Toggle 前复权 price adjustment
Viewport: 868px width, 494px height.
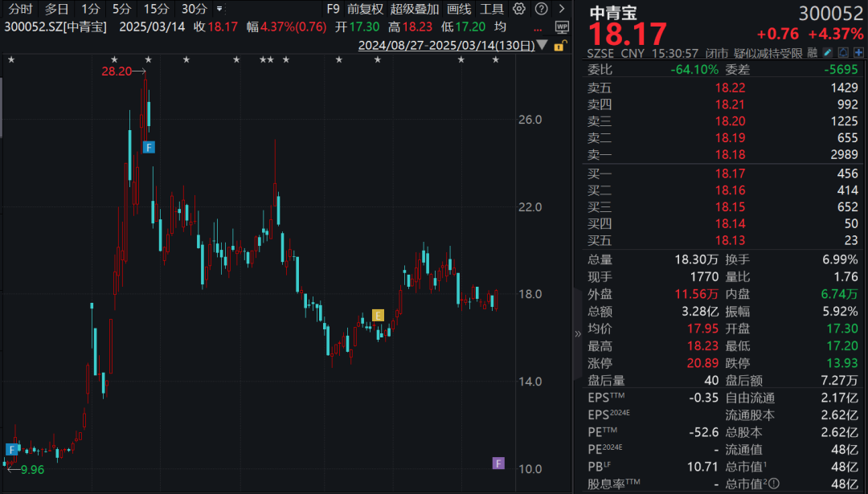coord(365,9)
